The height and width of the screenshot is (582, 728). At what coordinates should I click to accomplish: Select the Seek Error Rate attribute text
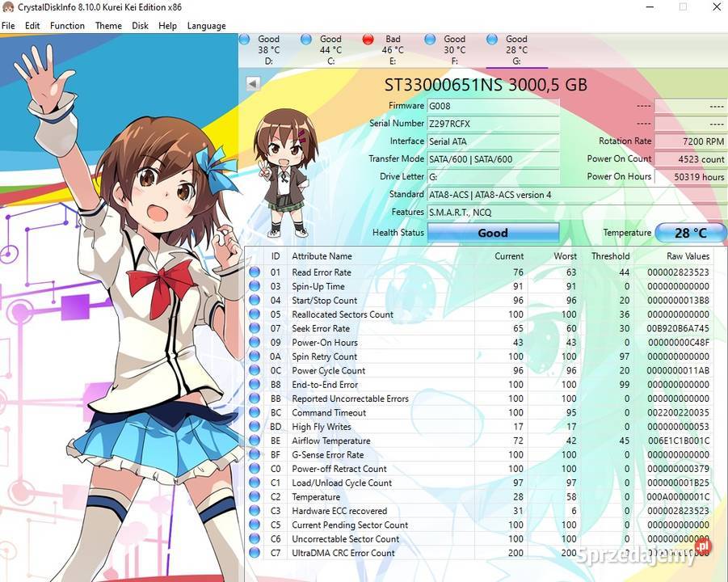pos(321,328)
